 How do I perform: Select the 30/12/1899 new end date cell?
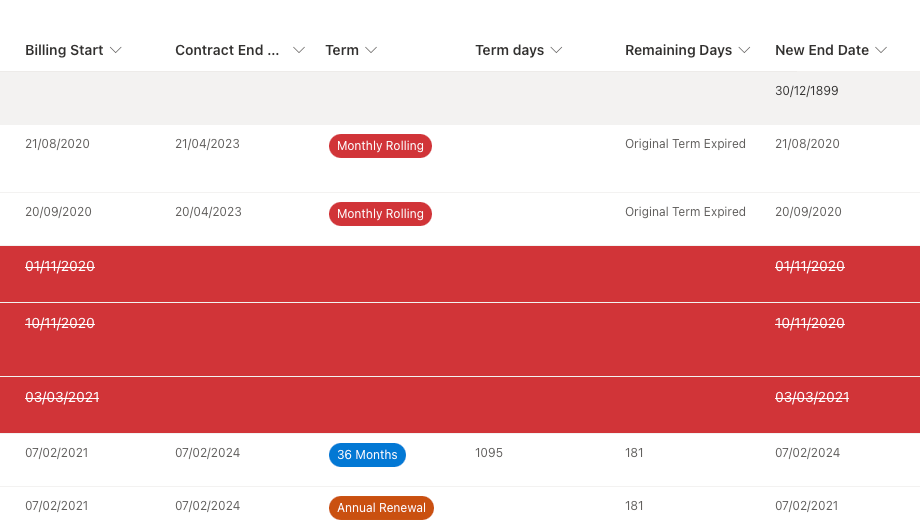[x=806, y=91]
